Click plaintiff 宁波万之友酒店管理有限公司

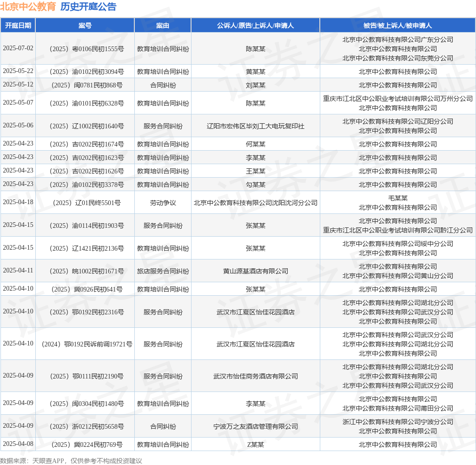[x=256, y=426]
